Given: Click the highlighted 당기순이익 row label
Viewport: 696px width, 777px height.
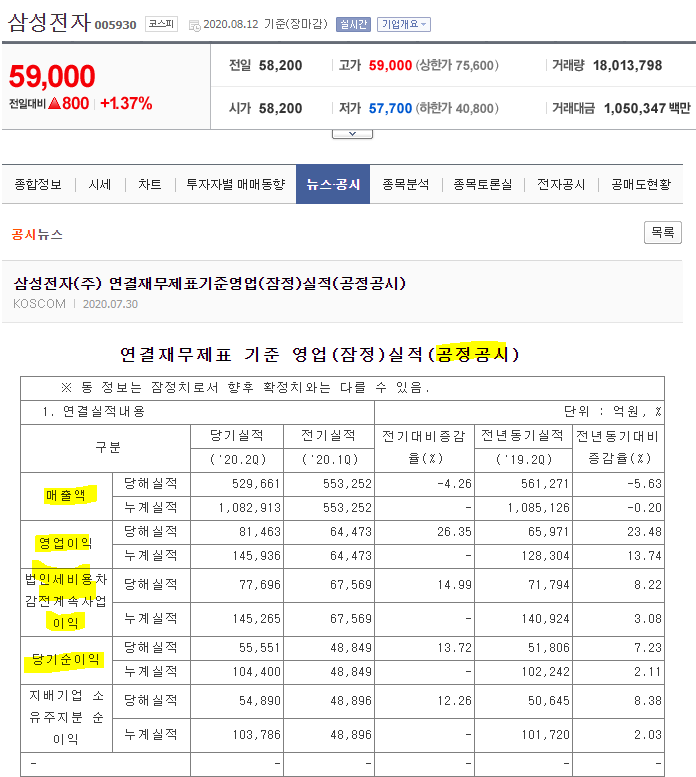Looking at the screenshot, I should click(65, 660).
